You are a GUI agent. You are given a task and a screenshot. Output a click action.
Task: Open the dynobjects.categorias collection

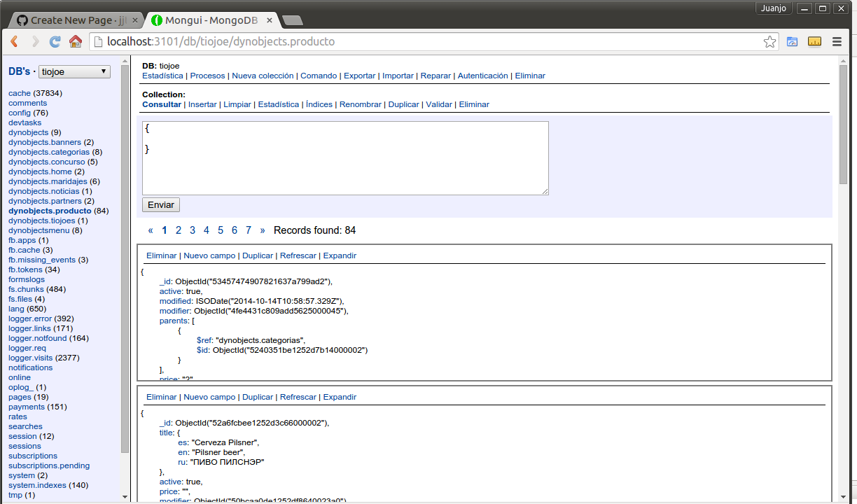click(x=49, y=152)
